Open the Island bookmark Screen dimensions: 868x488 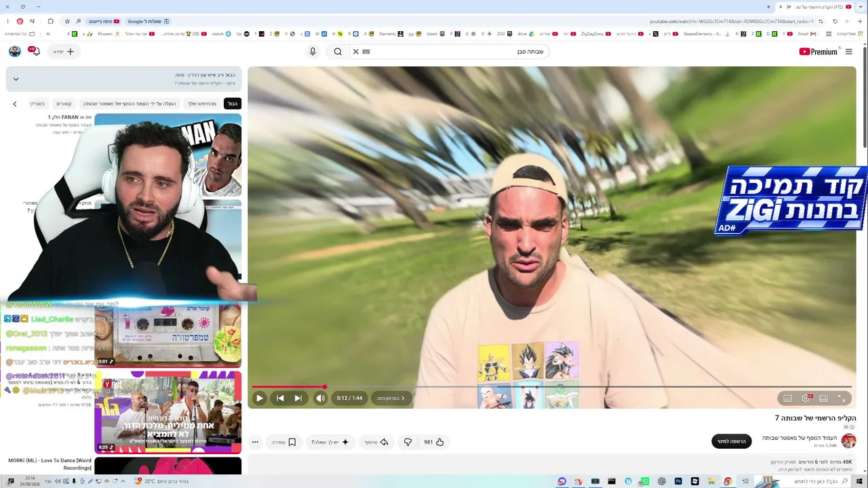pyautogui.click(x=435, y=34)
